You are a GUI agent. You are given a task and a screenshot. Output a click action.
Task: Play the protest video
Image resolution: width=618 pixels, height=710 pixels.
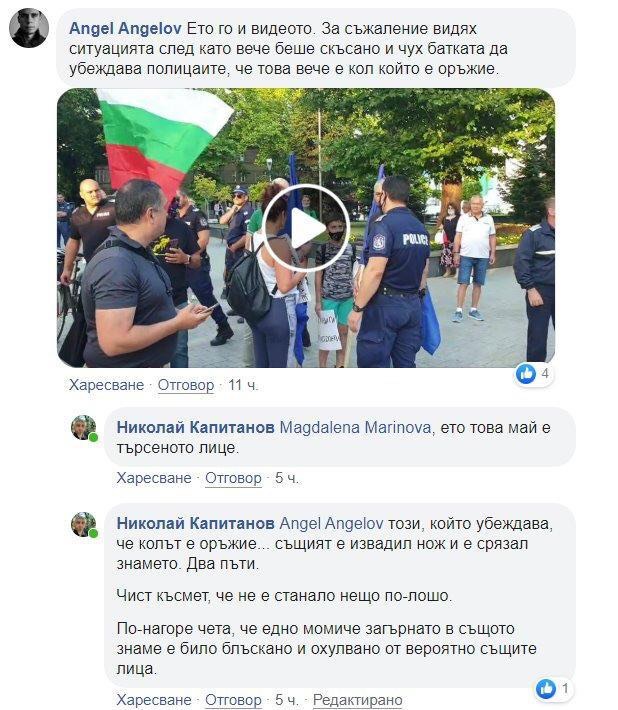(306, 228)
